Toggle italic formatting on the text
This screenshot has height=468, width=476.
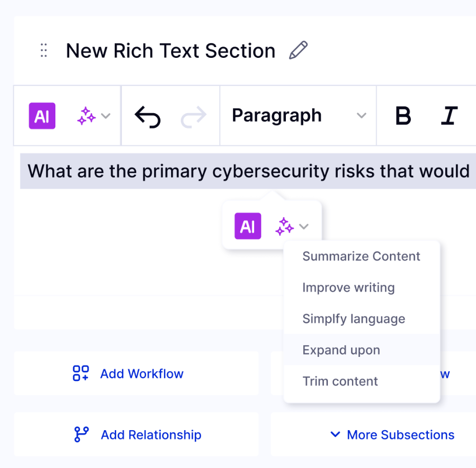point(449,115)
